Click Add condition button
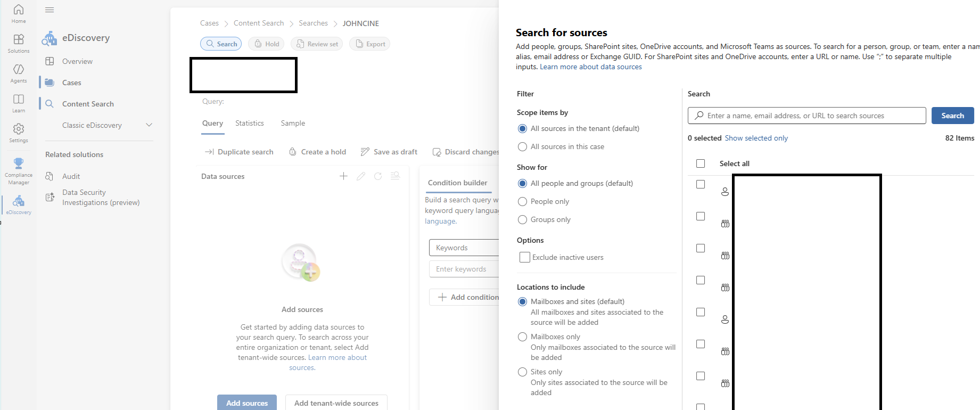The image size is (980, 410). [464, 297]
